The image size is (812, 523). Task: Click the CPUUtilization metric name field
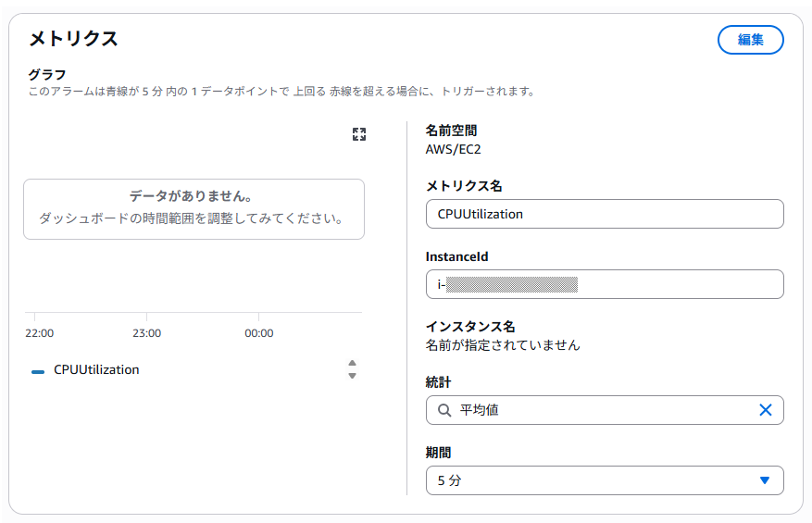[605, 214]
